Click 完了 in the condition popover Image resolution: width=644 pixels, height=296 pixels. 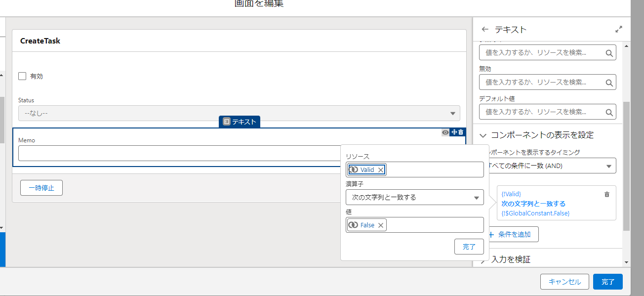coord(469,247)
